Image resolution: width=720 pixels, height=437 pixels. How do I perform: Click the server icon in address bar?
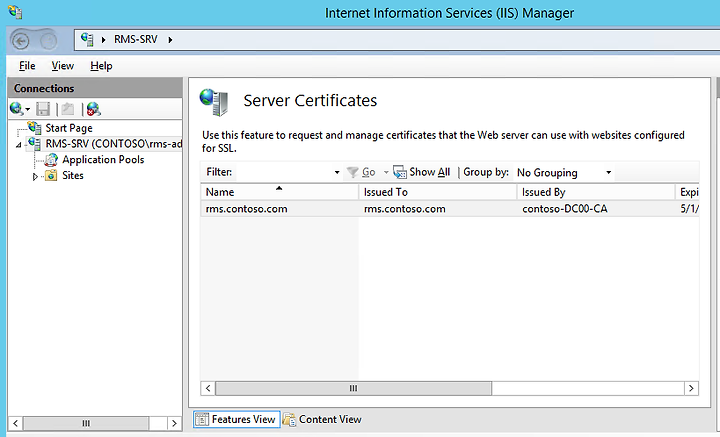tap(87, 39)
